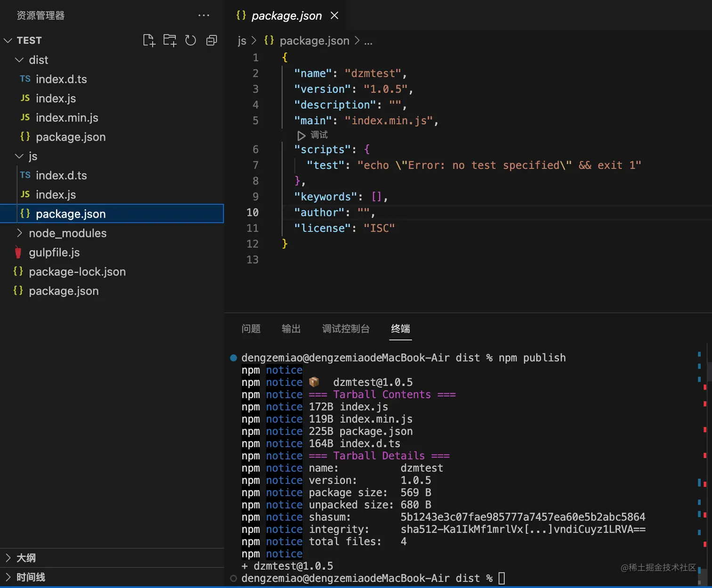Open index.min.js in the dist folder

point(67,118)
